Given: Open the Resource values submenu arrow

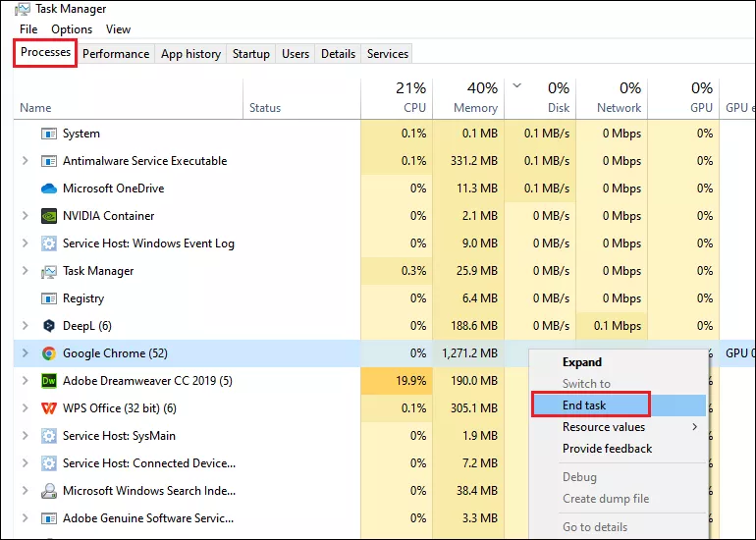Looking at the screenshot, I should click(x=695, y=427).
